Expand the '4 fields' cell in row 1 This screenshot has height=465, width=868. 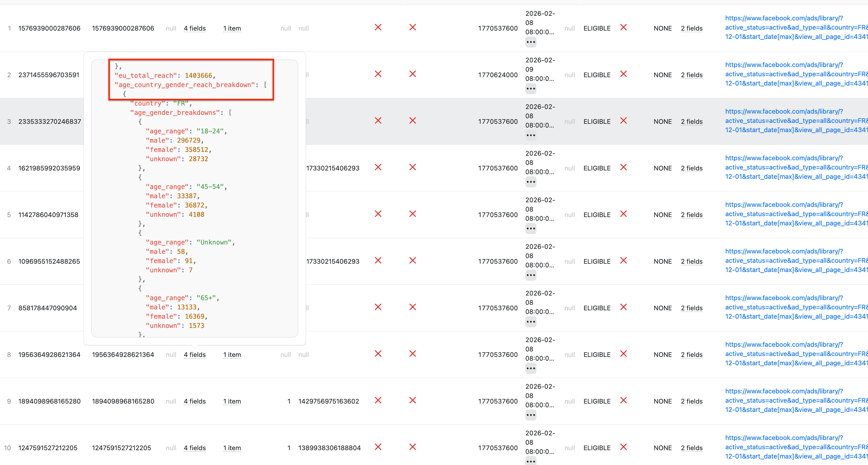pyautogui.click(x=195, y=28)
